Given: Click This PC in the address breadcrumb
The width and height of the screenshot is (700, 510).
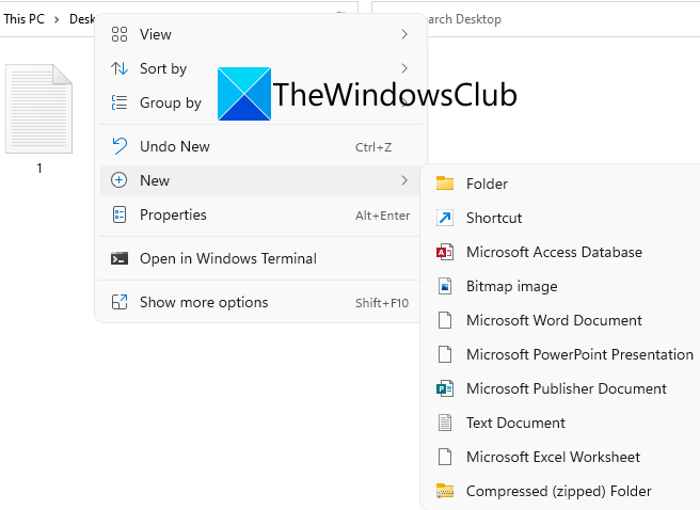Looking at the screenshot, I should point(24,19).
